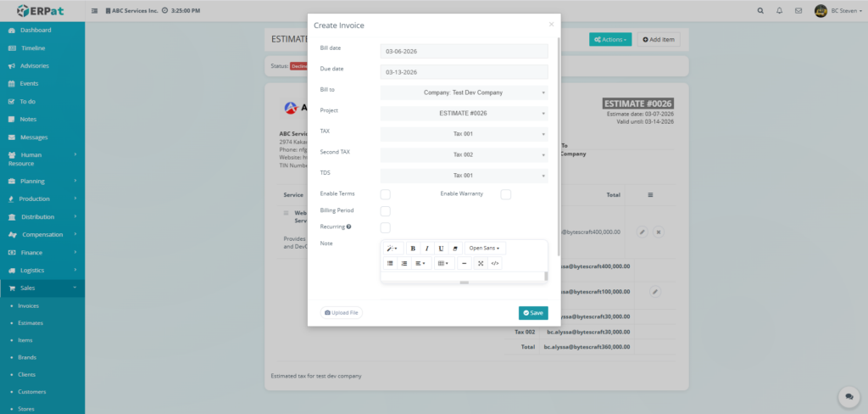Enable the Warranty checkbox
This screenshot has width=868, height=414.
505,194
